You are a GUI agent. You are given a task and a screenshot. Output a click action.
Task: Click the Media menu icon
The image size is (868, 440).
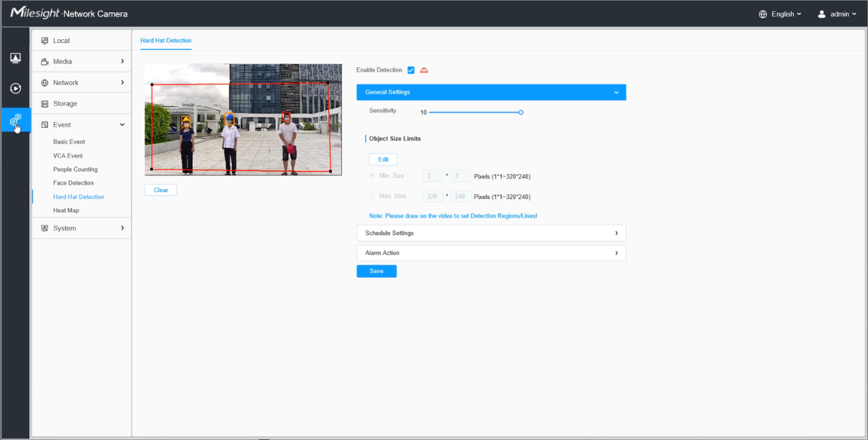coord(44,61)
